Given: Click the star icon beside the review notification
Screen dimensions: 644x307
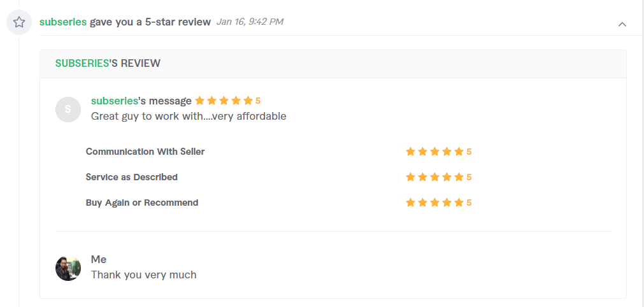Looking at the screenshot, I should point(19,22).
